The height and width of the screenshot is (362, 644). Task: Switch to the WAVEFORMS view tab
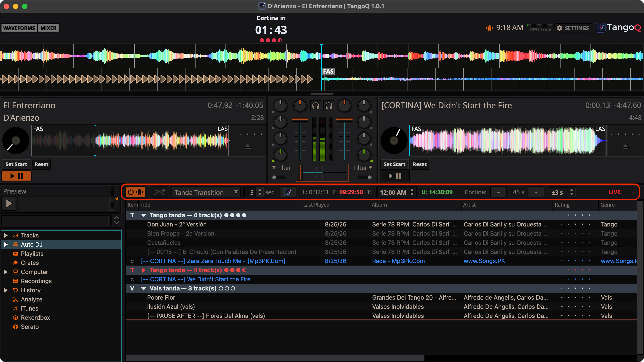(19, 28)
